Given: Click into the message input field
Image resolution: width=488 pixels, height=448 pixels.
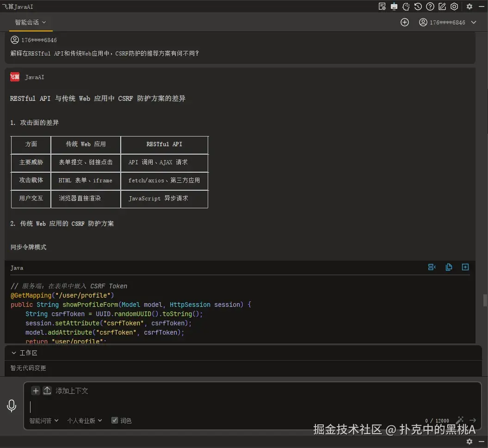Looking at the screenshot, I should [x=231, y=406].
